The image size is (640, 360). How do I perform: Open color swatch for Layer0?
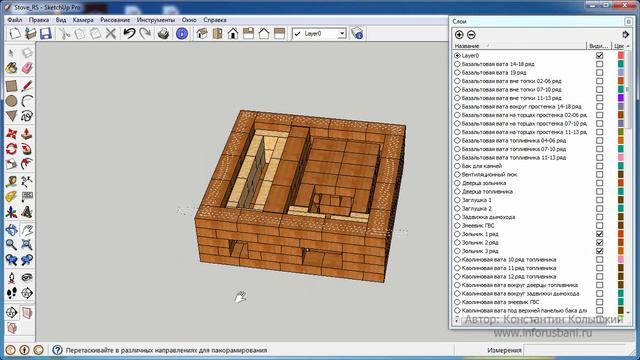tap(621, 55)
